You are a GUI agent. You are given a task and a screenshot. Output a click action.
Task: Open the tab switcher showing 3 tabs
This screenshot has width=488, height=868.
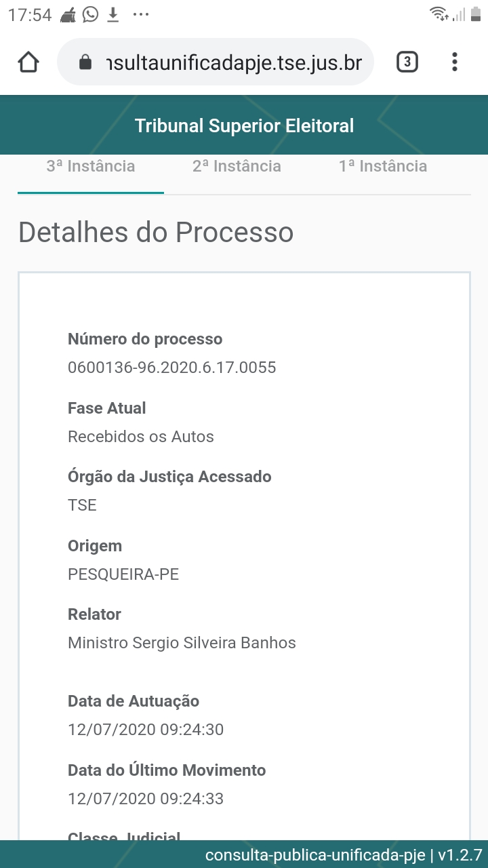point(407,62)
